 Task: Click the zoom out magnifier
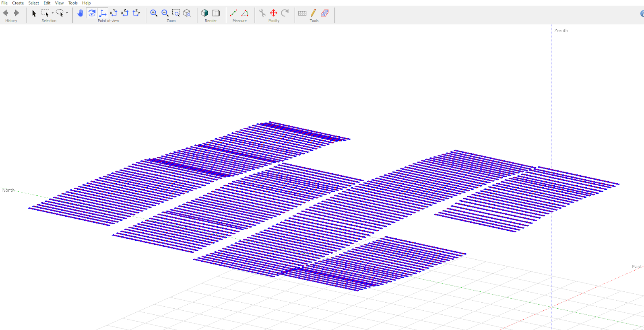(165, 13)
